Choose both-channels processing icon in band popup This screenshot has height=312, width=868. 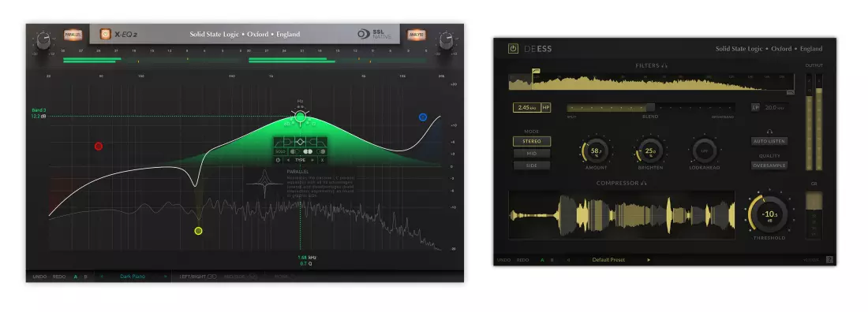[308, 151]
